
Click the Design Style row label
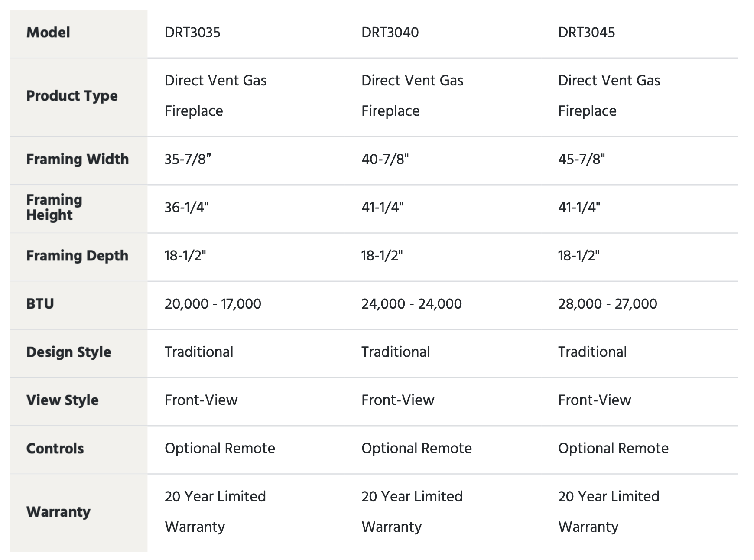(68, 352)
